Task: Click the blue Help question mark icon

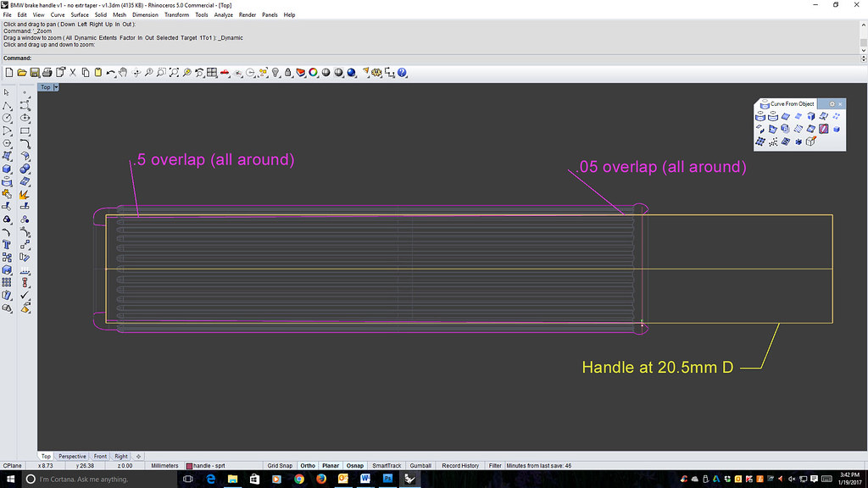Action: (x=403, y=73)
